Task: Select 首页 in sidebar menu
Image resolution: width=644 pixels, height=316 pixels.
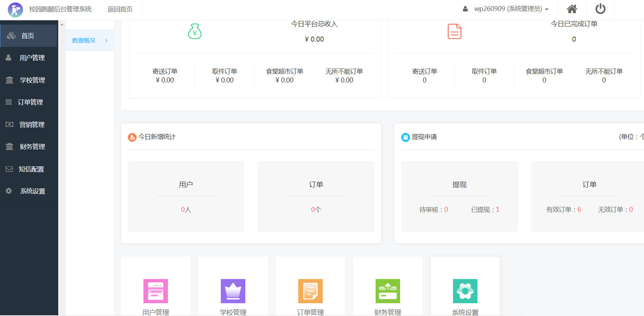Action: coord(28,36)
